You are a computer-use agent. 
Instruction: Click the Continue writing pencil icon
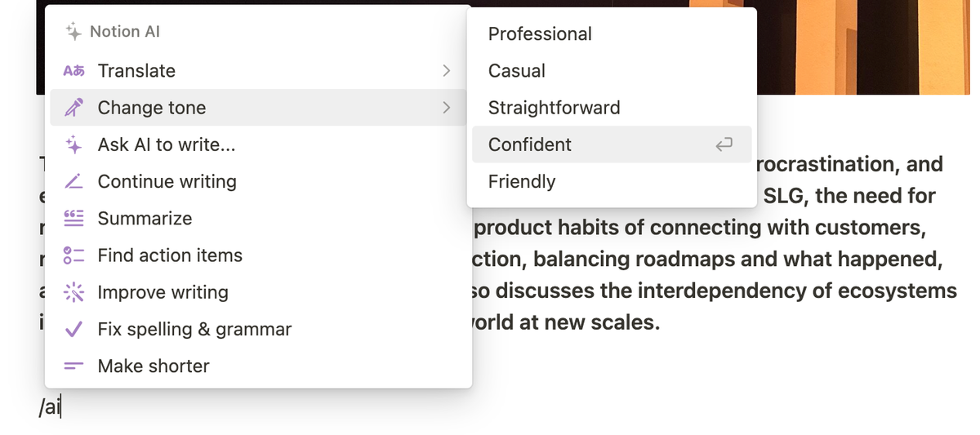tap(73, 182)
